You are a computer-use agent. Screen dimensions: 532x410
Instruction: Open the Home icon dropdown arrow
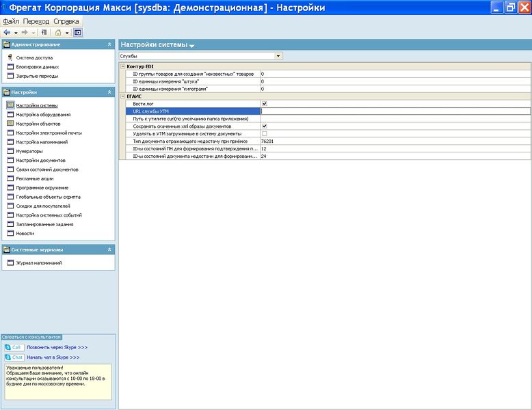[x=67, y=33]
